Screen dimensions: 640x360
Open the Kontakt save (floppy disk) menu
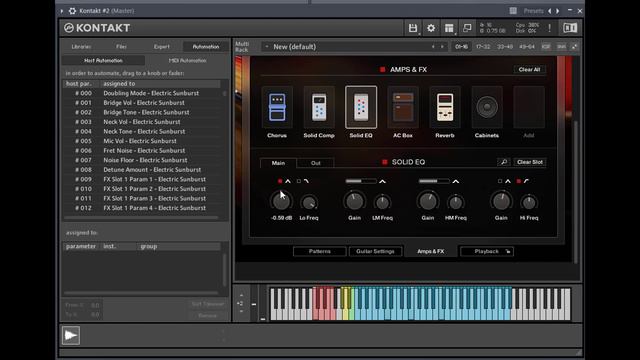pos(413,28)
